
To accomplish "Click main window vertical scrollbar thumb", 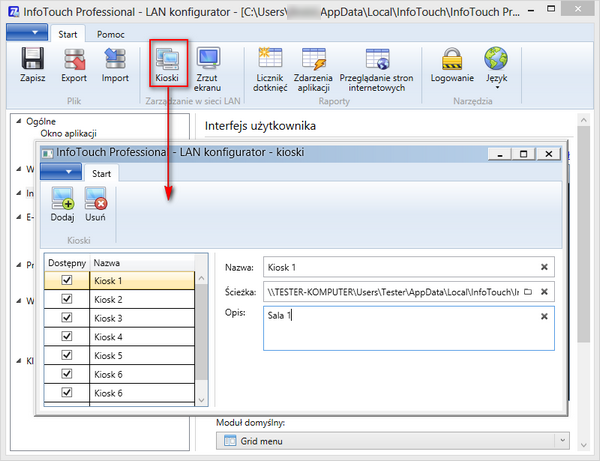I will (584, 234).
